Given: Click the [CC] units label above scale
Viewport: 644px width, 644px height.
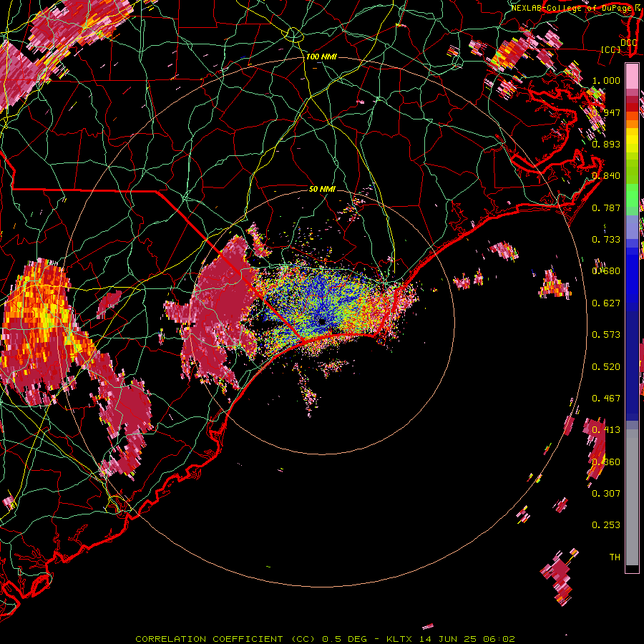Looking at the screenshot, I should tap(611, 49).
